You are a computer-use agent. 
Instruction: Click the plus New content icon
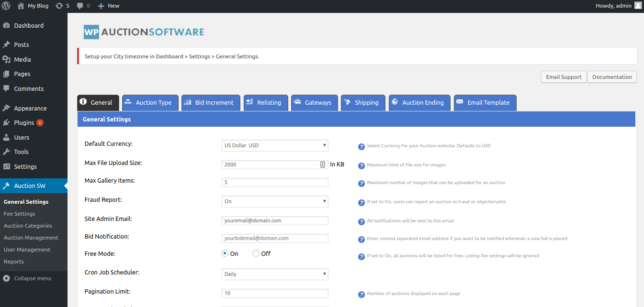point(101,6)
